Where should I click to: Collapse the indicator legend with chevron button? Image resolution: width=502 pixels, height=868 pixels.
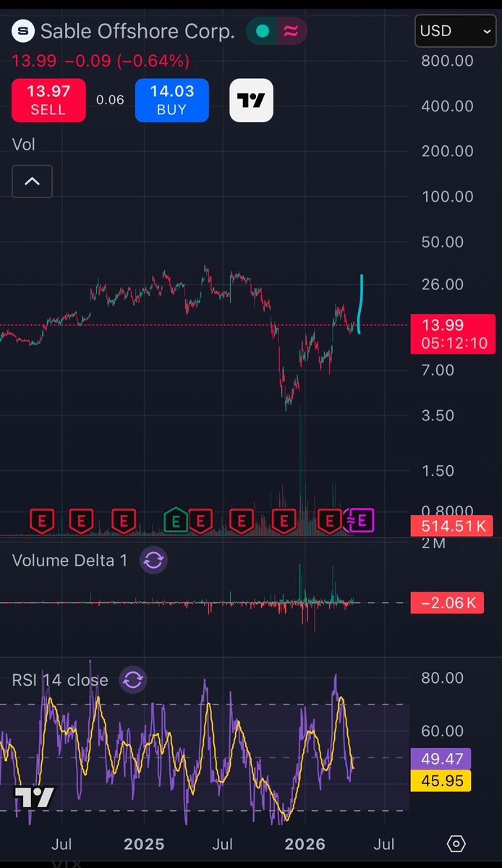(32, 182)
